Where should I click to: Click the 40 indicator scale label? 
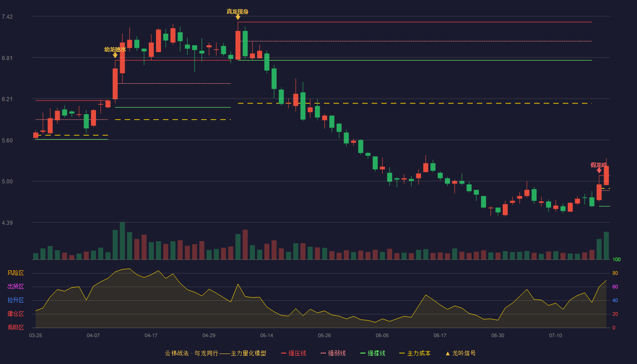coord(615,300)
